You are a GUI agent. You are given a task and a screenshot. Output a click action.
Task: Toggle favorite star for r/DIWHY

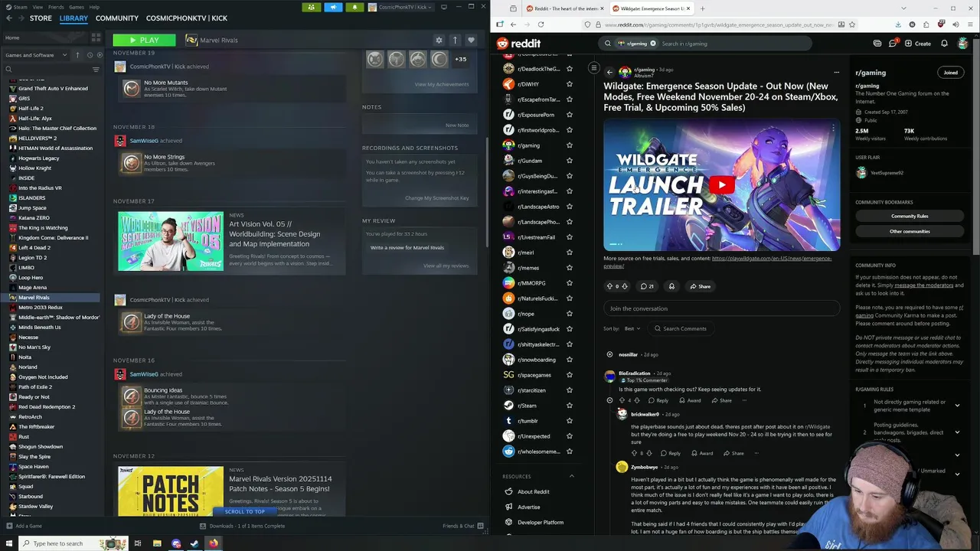click(569, 84)
